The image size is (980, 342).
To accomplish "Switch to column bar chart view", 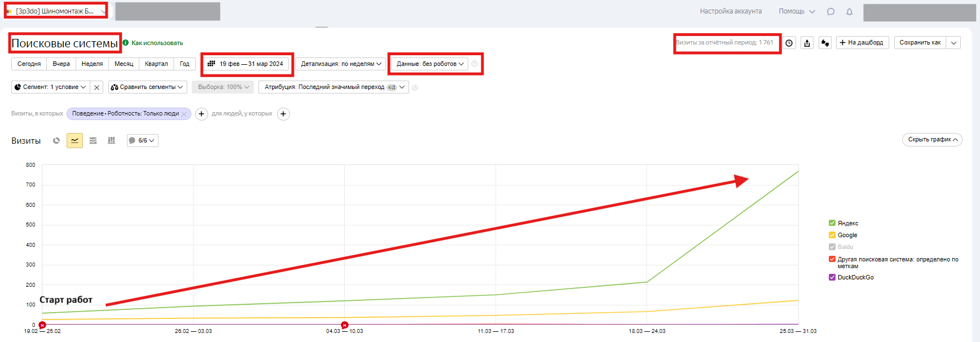I will pos(112,141).
